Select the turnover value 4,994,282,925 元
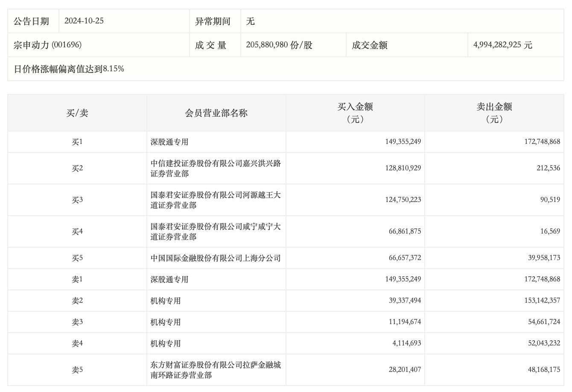 click(502, 45)
